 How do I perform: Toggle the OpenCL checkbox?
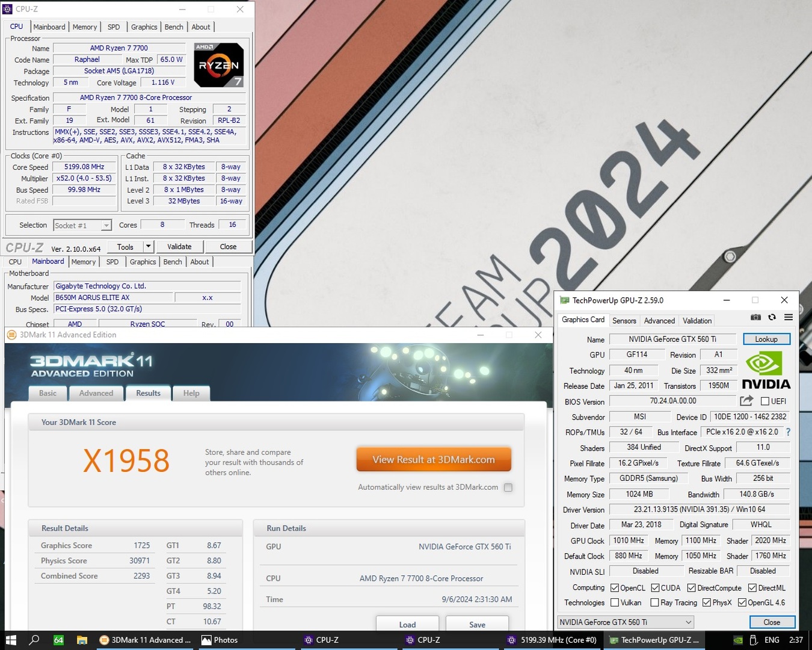tap(615, 587)
